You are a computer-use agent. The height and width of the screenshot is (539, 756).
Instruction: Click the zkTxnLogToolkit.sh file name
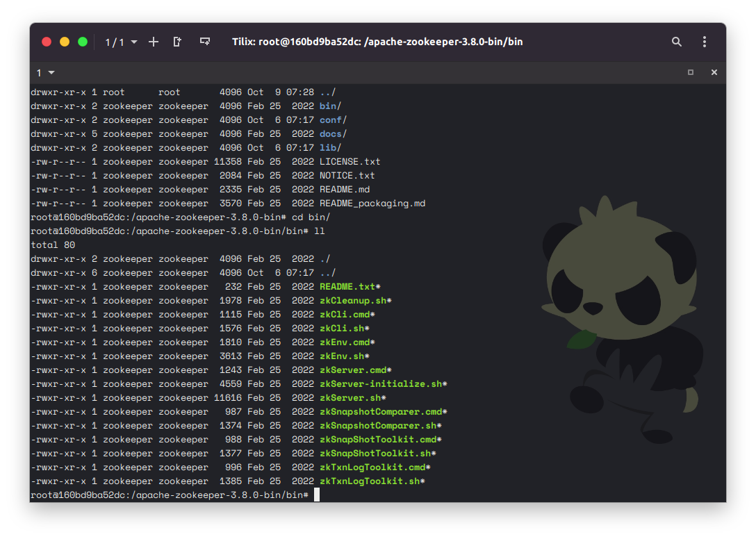tap(370, 481)
